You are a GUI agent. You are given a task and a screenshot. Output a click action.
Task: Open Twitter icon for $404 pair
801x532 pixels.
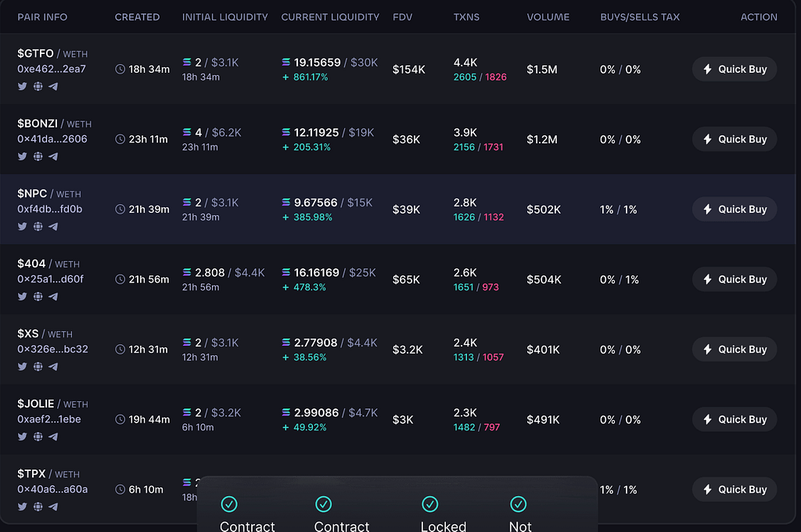pos(22,297)
